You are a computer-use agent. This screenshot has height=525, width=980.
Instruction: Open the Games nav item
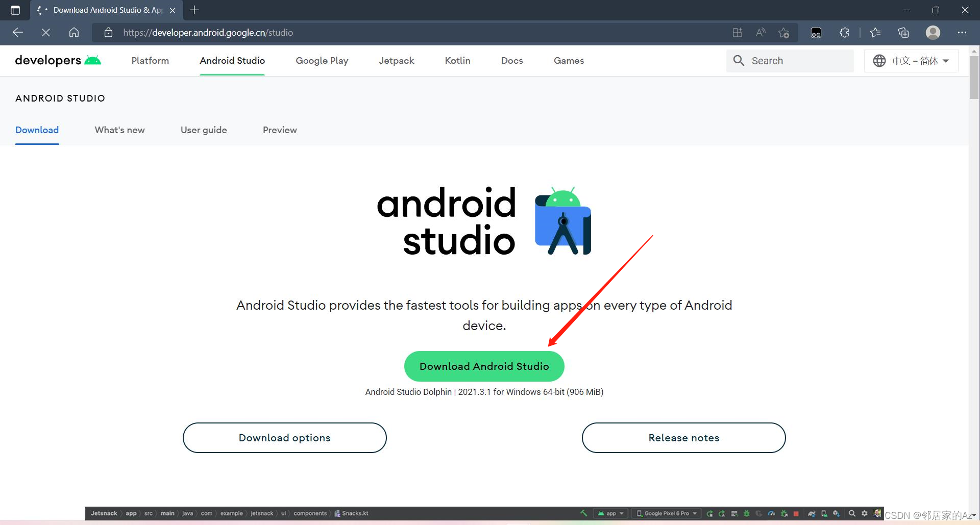[569, 61]
